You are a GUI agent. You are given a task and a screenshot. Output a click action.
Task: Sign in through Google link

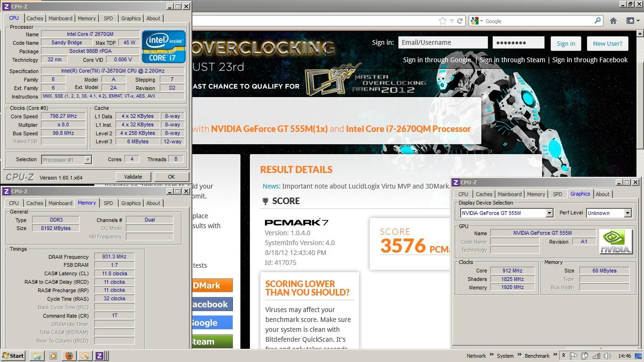pyautogui.click(x=437, y=60)
